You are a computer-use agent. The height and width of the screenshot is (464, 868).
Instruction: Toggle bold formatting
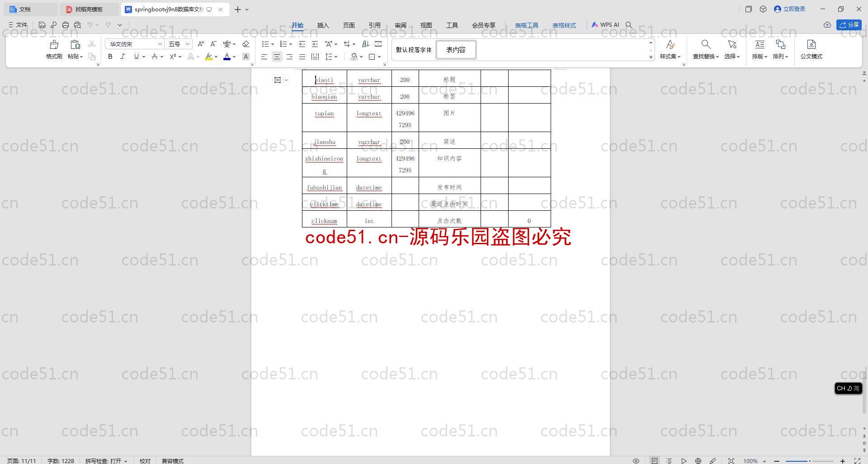110,57
